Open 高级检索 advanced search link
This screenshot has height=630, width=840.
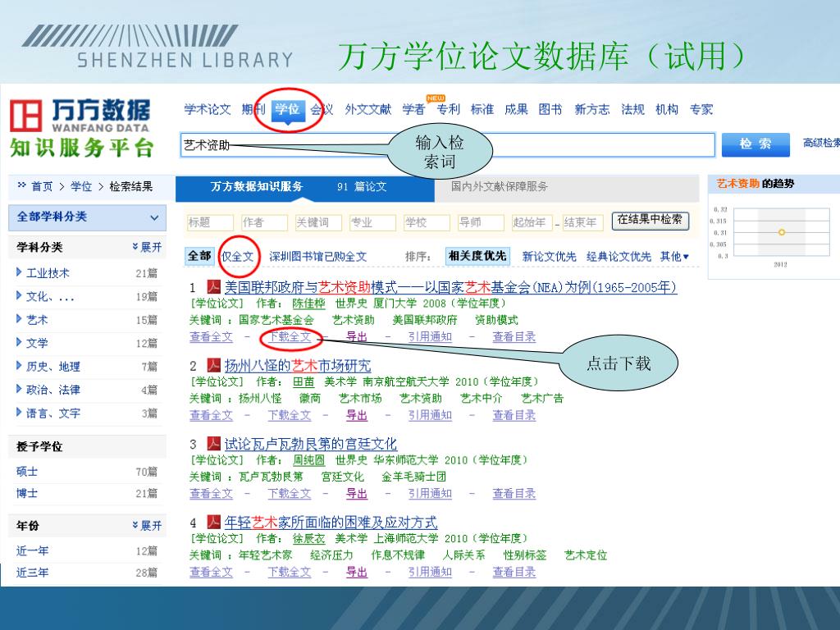click(820, 143)
